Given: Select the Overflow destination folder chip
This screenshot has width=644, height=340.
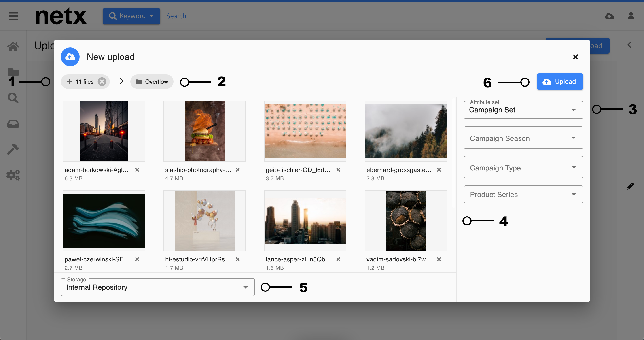Looking at the screenshot, I should [x=152, y=81].
